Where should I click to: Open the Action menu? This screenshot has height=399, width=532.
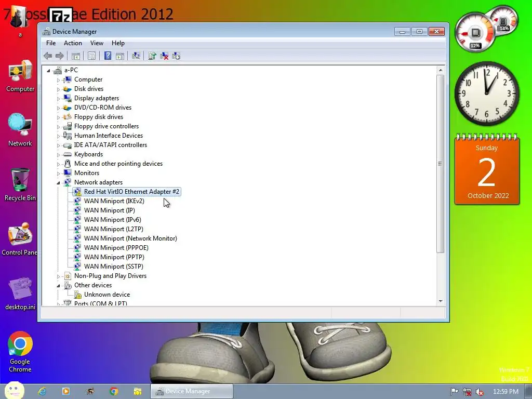[x=73, y=43]
